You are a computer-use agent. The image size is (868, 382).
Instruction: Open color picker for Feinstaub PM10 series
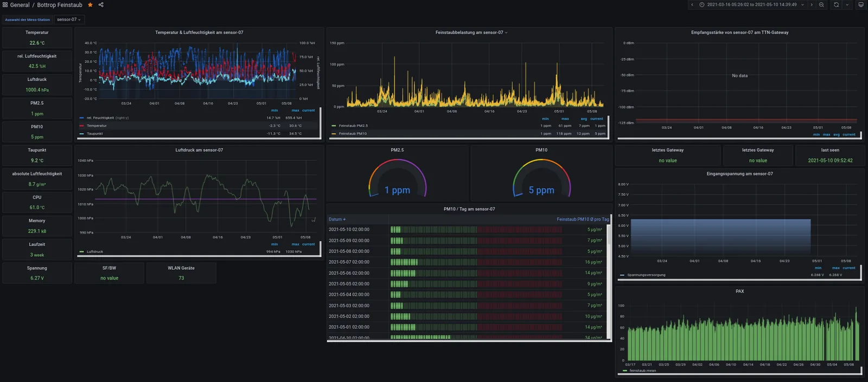pyautogui.click(x=334, y=134)
